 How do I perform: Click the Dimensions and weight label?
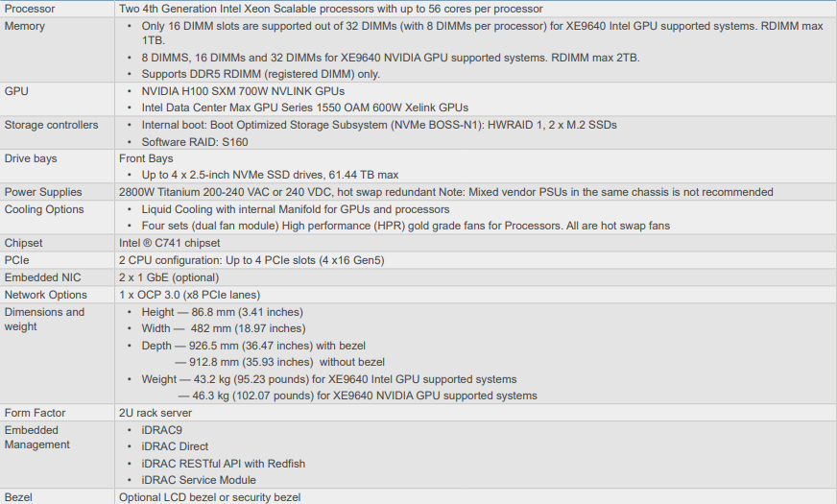click(44, 319)
